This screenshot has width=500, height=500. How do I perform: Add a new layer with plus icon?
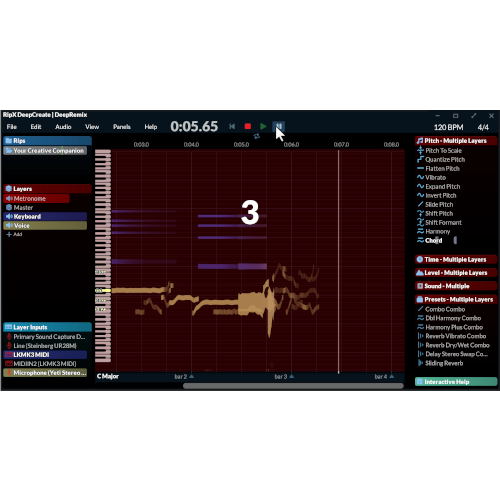pyautogui.click(x=9, y=235)
